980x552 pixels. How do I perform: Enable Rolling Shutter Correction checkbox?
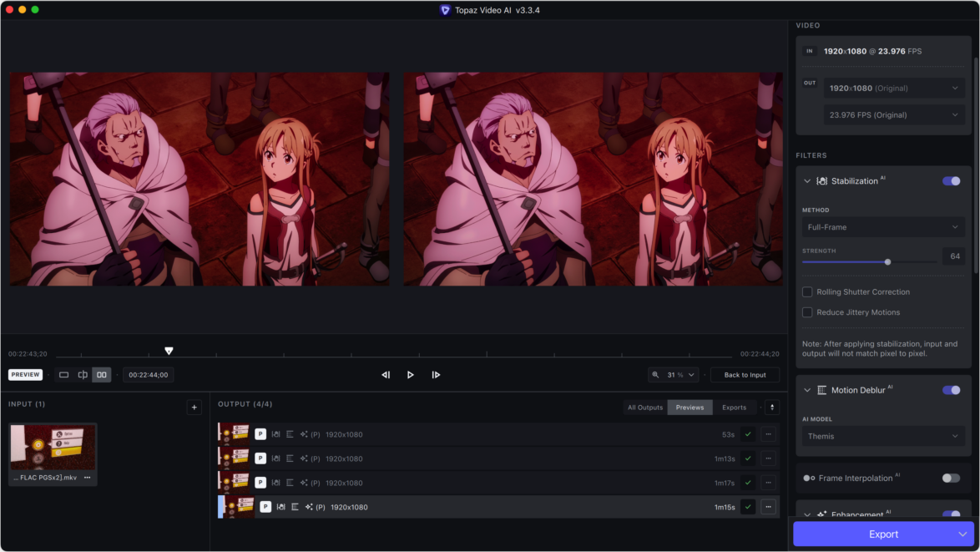click(807, 292)
